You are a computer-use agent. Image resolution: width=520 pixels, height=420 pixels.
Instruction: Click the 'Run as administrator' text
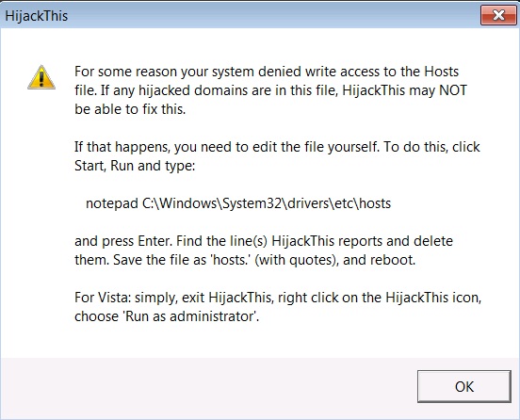(x=190, y=316)
